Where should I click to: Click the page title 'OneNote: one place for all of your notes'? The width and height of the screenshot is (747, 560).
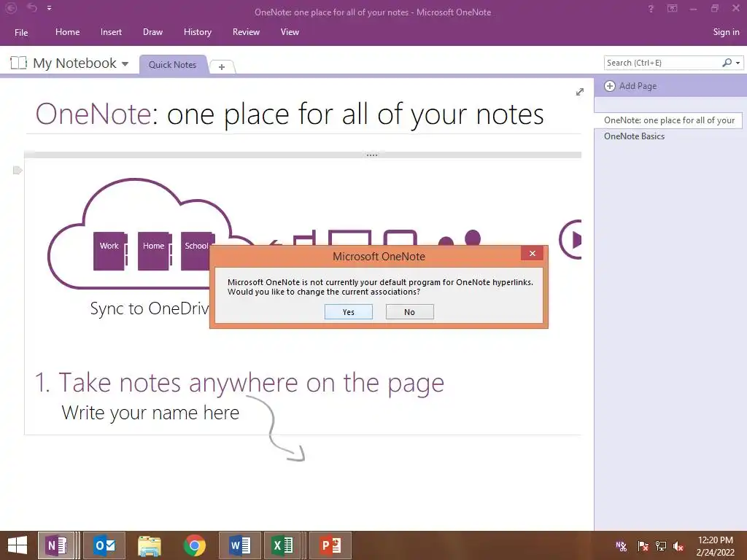tap(290, 114)
